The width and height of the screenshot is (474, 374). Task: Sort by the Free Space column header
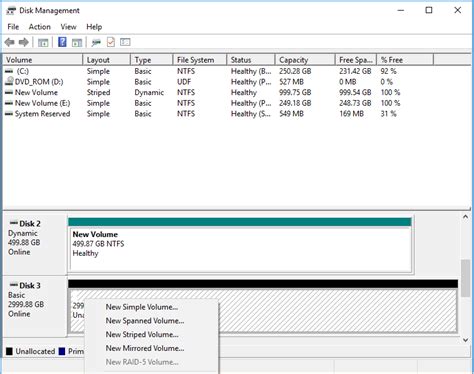click(x=356, y=60)
